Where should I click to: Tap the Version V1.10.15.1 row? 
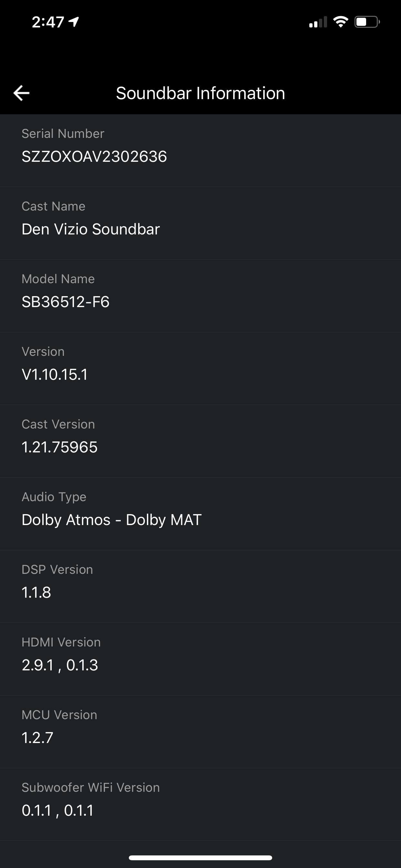[200, 368]
